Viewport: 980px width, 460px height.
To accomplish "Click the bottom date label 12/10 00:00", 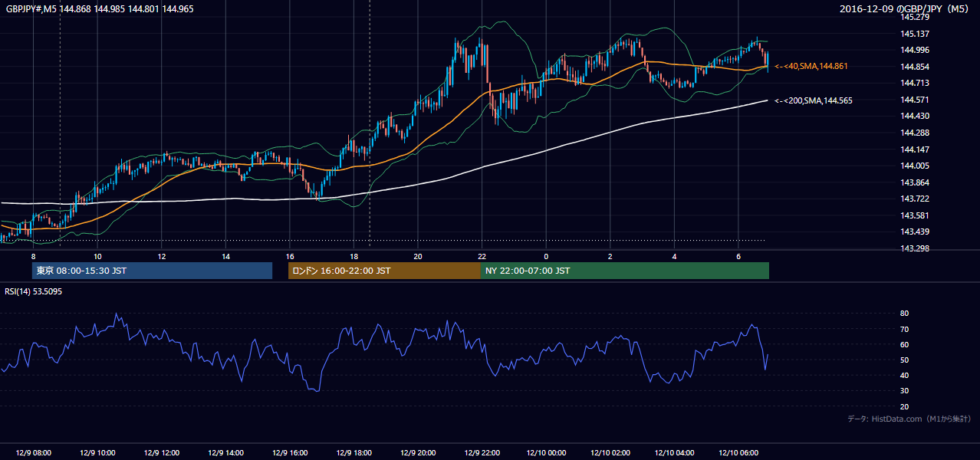I will pyautogui.click(x=546, y=453).
